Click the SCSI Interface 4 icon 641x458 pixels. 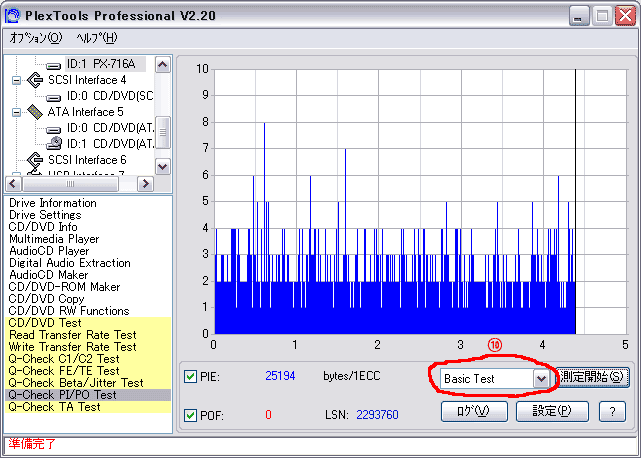click(x=35, y=80)
